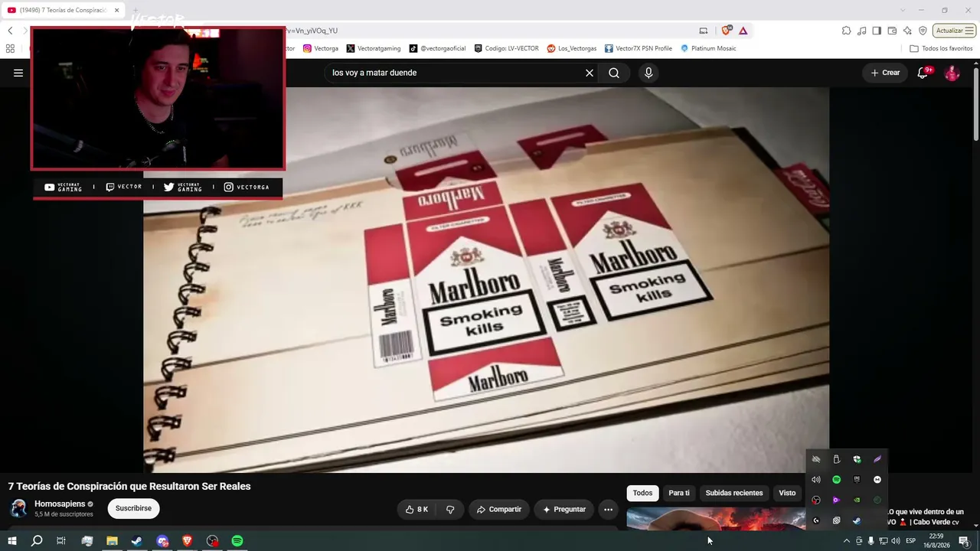Open the Brave VPN shield icon
The height and width of the screenshot is (551, 980).
coord(923,31)
